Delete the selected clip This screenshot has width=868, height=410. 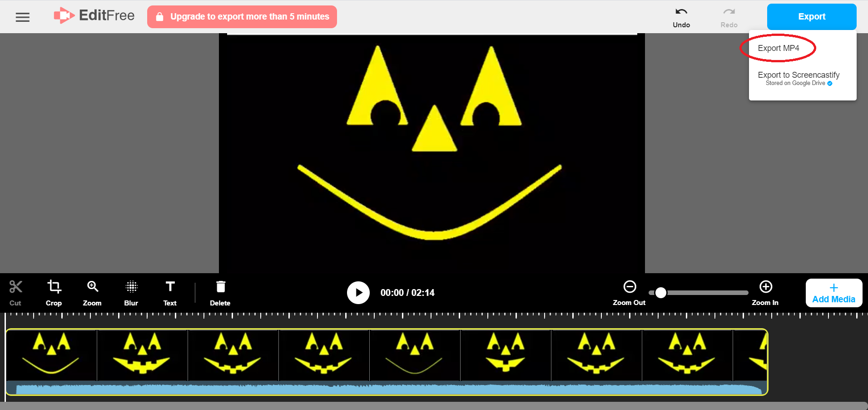pyautogui.click(x=220, y=292)
